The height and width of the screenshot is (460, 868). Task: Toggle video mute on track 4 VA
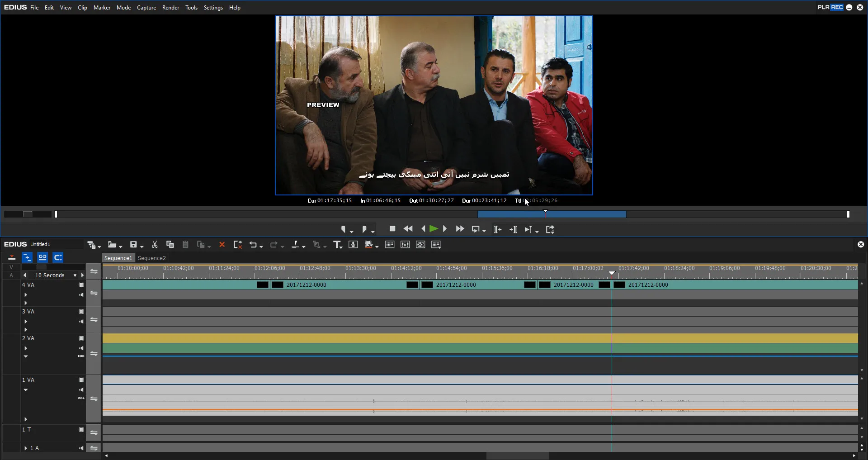[x=81, y=285]
